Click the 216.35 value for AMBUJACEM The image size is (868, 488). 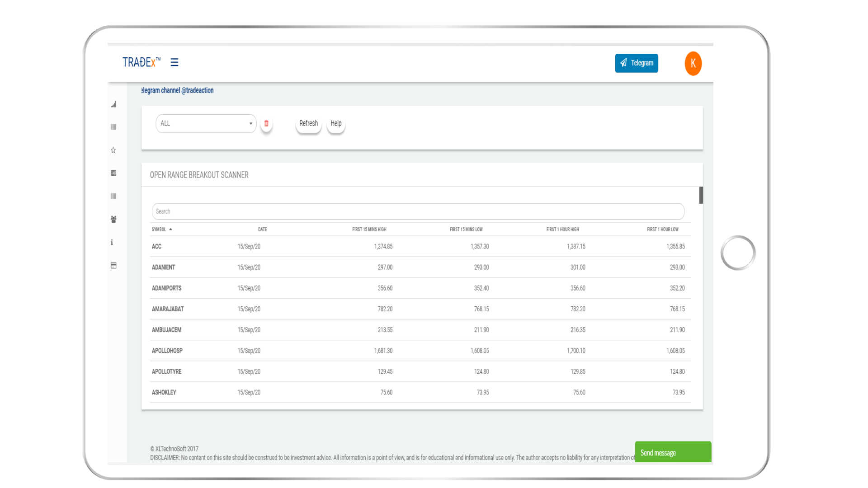pyautogui.click(x=578, y=330)
